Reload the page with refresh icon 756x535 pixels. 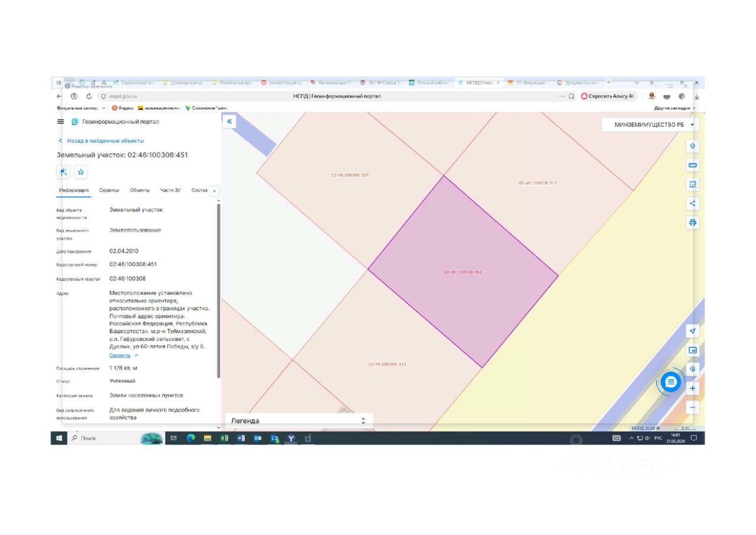pyautogui.click(x=89, y=96)
